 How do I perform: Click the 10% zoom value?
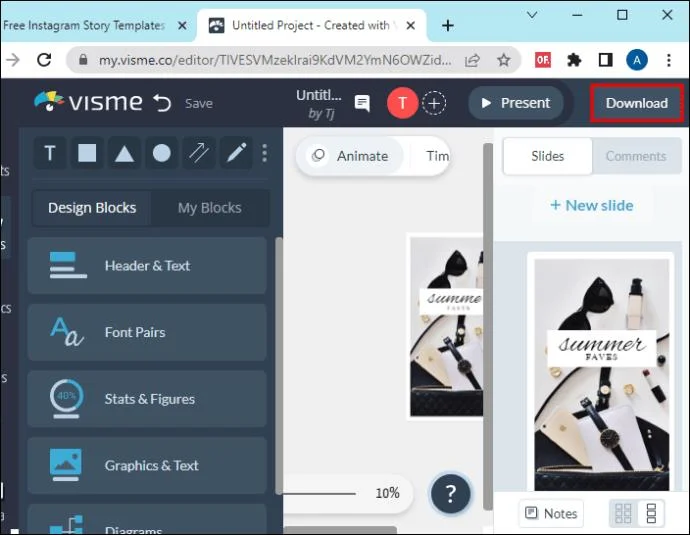pos(387,493)
